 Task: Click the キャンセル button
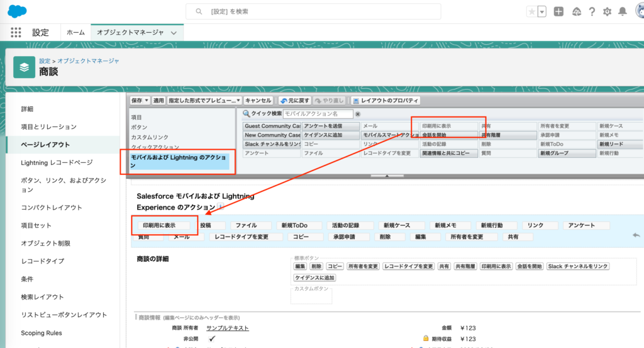[258, 100]
